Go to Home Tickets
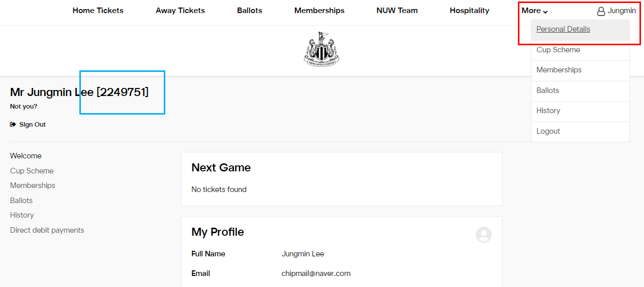This screenshot has width=644, height=287. pos(98,11)
